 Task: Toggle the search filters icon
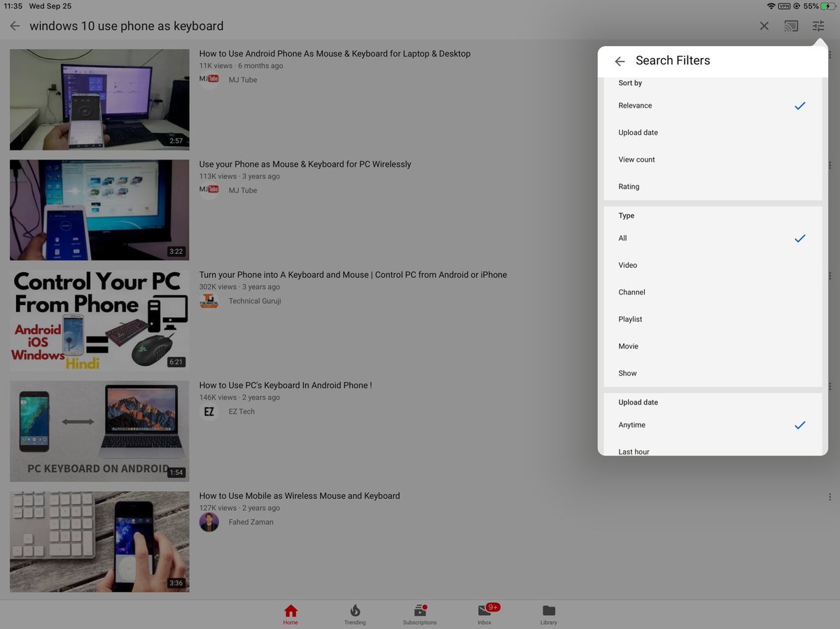point(818,26)
